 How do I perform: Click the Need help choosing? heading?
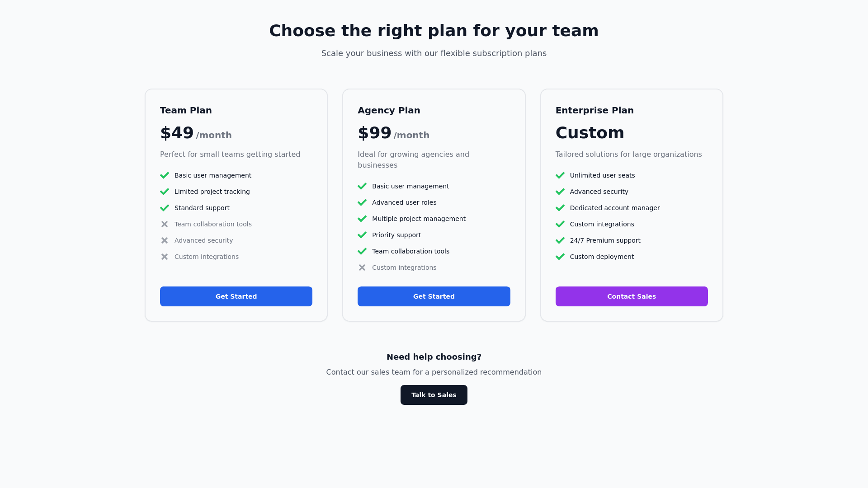[x=434, y=357]
